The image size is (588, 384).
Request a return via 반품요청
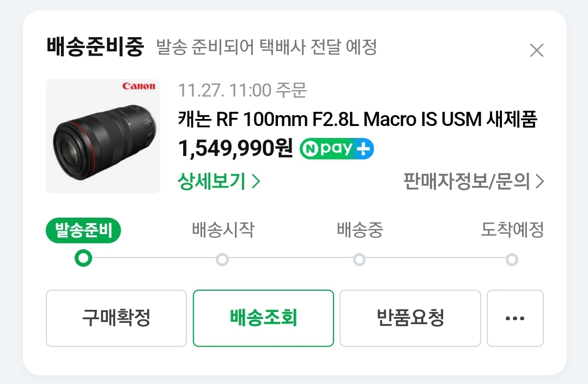click(x=410, y=318)
